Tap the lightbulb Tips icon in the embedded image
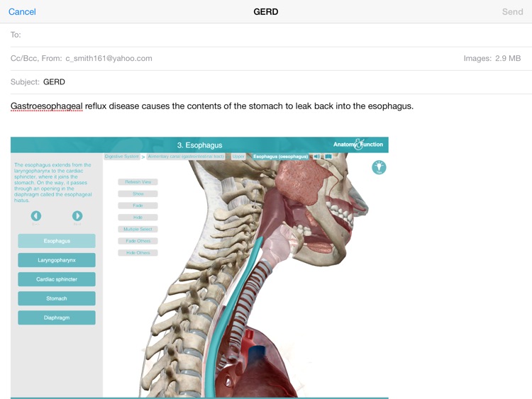 [x=379, y=167]
